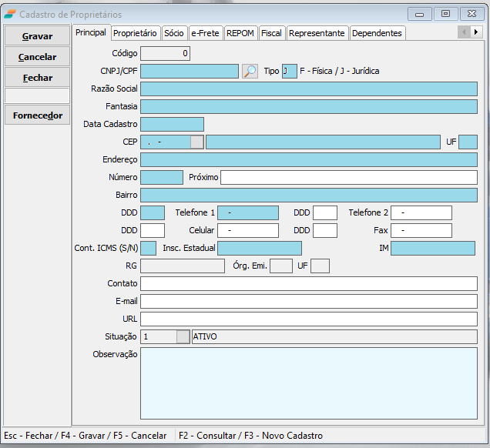Maximize the Cadastro de Proprietários window
This screenshot has width=490, height=448.
point(445,14)
